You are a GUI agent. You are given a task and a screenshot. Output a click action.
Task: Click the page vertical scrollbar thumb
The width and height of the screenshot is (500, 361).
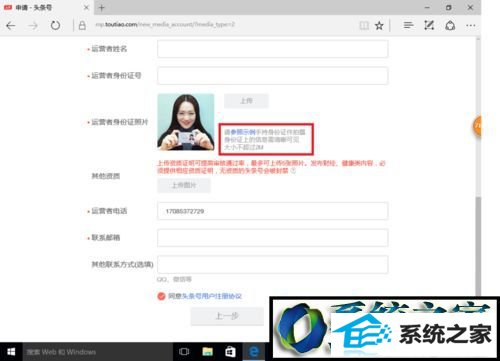(478, 246)
